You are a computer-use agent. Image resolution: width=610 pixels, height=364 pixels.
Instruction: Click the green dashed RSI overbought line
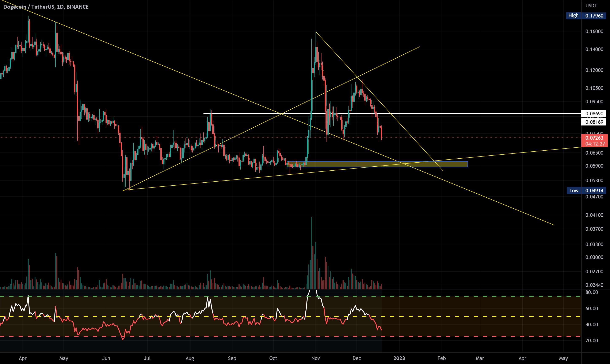point(291,296)
